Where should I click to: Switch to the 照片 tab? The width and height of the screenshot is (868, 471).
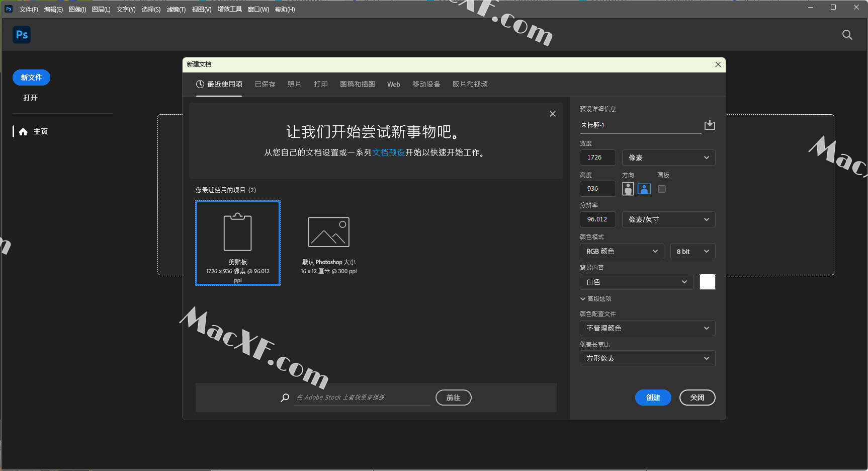(x=294, y=84)
